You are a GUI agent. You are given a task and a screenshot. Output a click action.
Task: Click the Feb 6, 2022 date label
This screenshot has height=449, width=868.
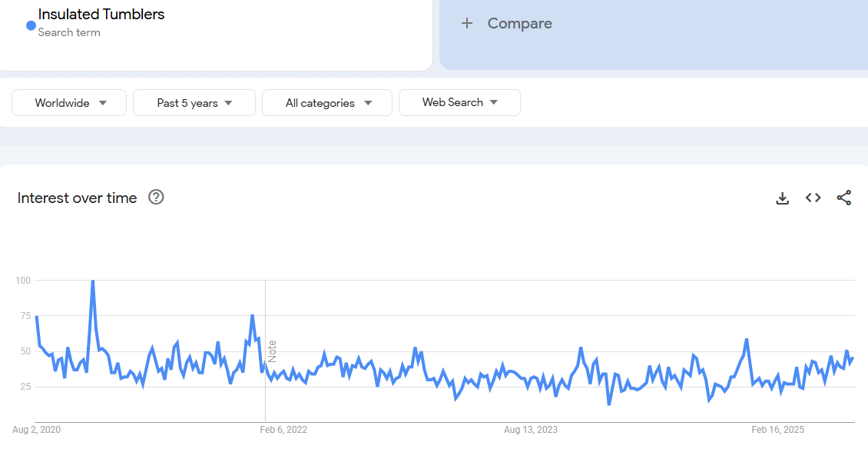point(283,430)
